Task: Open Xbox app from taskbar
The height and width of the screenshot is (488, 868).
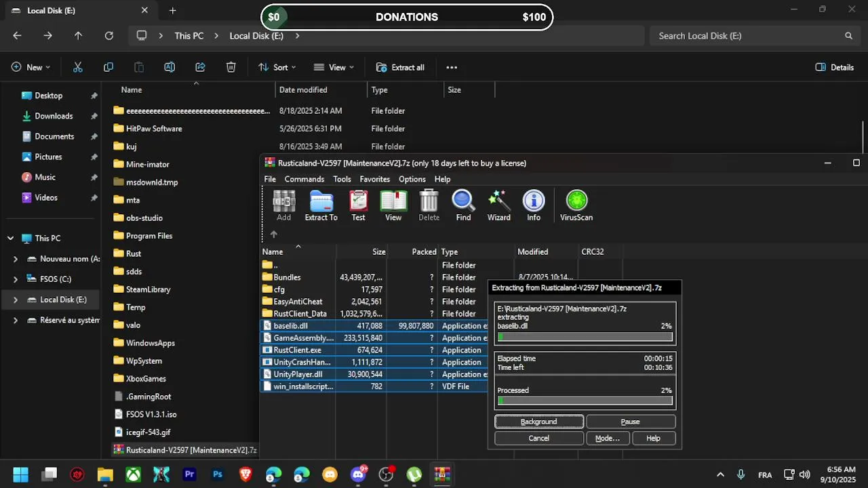Action: [x=133, y=474]
